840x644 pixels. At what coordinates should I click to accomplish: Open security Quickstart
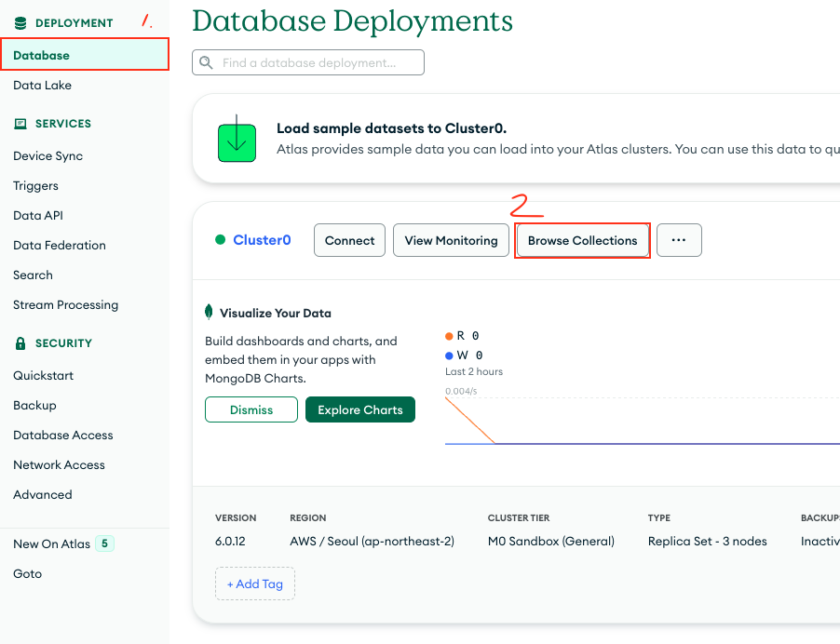tap(44, 375)
